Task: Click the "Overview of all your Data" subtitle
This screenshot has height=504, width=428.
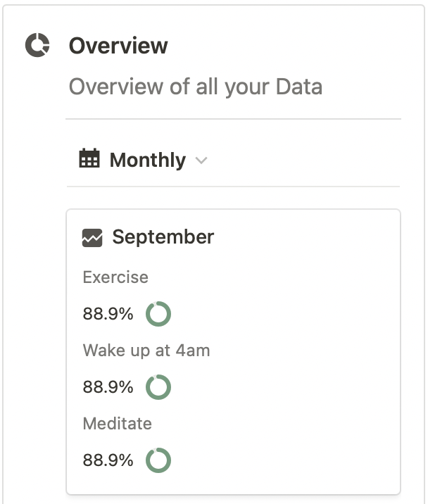Action: click(195, 87)
